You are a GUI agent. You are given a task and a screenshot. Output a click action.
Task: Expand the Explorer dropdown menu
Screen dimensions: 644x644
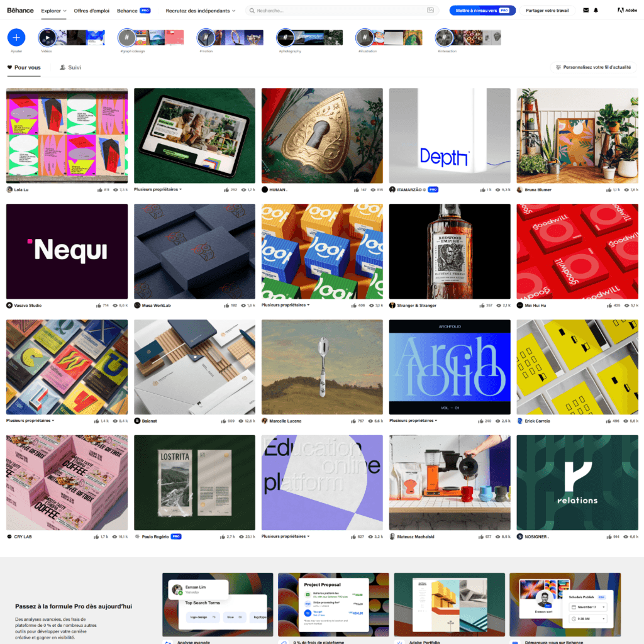click(x=54, y=11)
